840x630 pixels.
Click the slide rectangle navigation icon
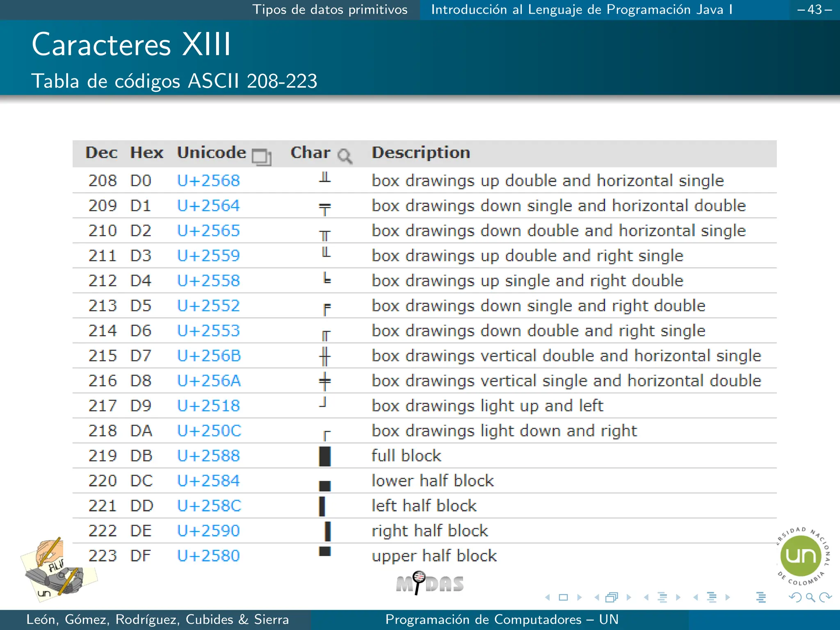[564, 598]
